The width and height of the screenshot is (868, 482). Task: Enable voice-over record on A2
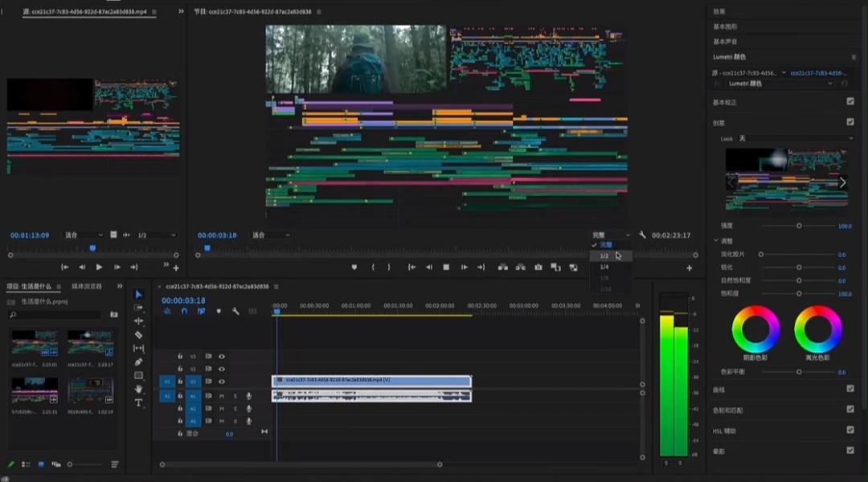[249, 408]
